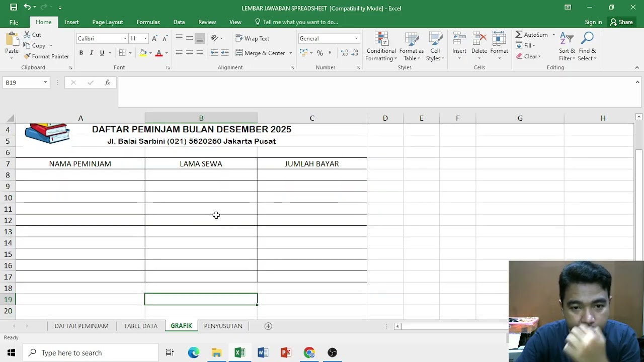Select column C header
The image size is (644, 362).
click(x=312, y=118)
